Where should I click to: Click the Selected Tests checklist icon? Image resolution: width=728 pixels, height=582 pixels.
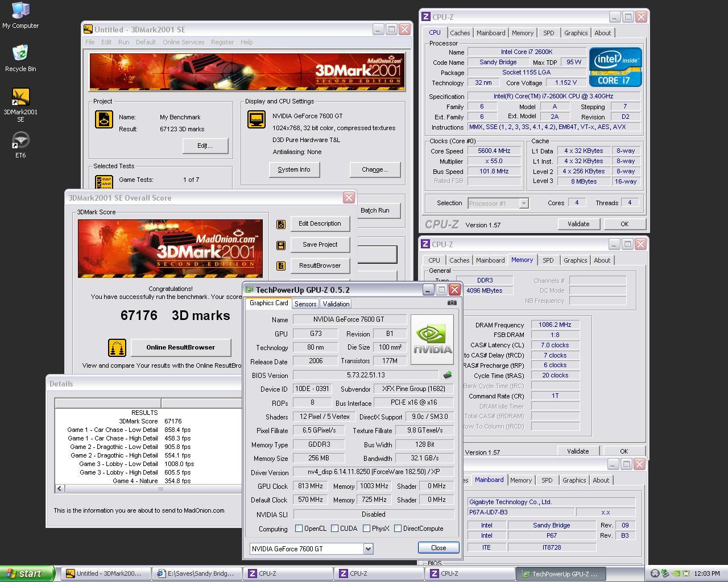pos(104,182)
